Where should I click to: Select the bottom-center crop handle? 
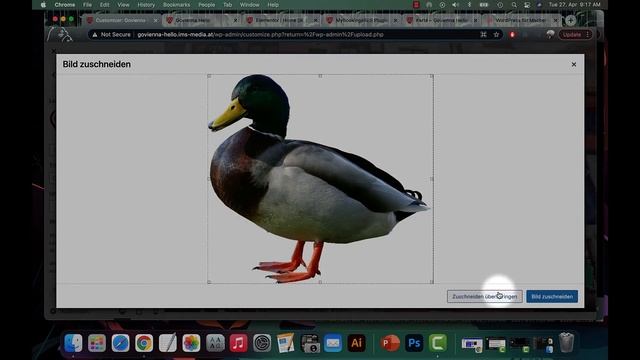(320, 282)
